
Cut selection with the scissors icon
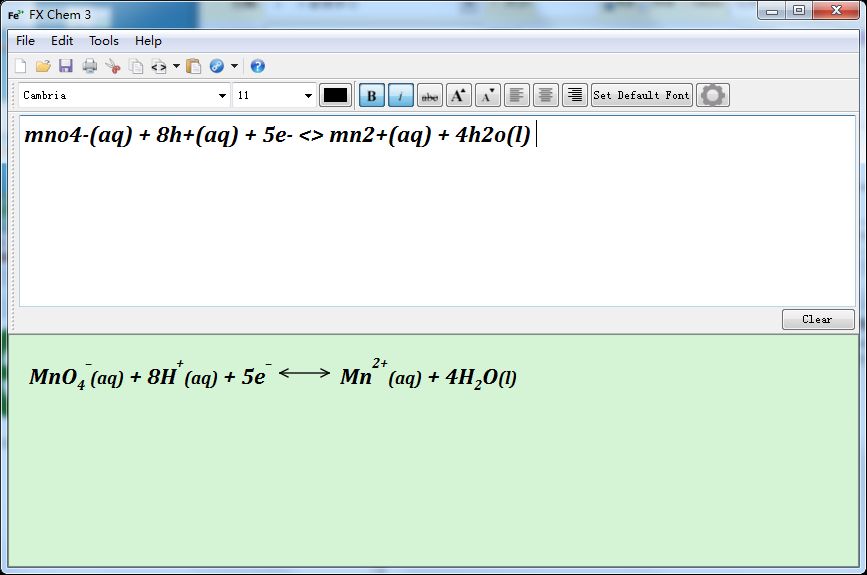[113, 67]
